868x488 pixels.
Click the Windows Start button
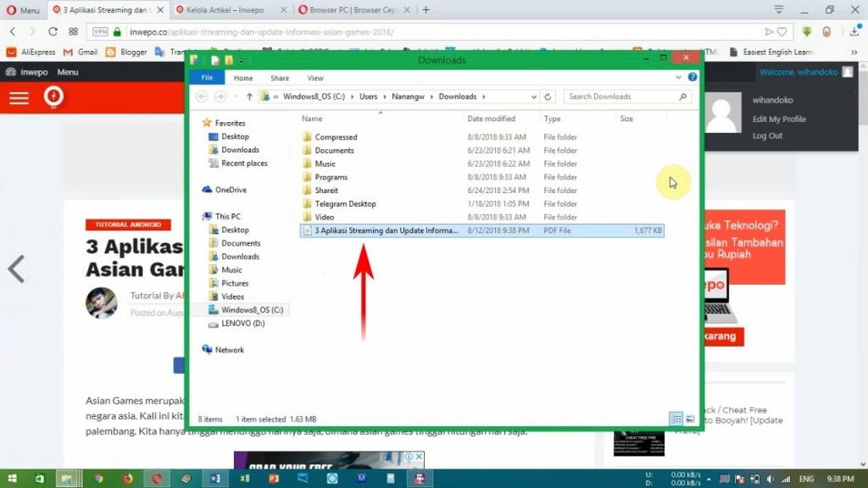[14, 479]
